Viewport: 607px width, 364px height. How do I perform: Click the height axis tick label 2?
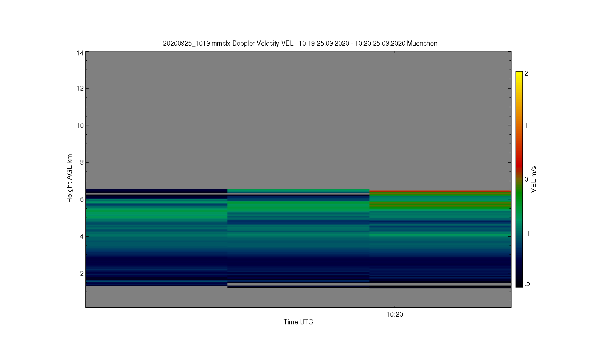click(x=82, y=273)
